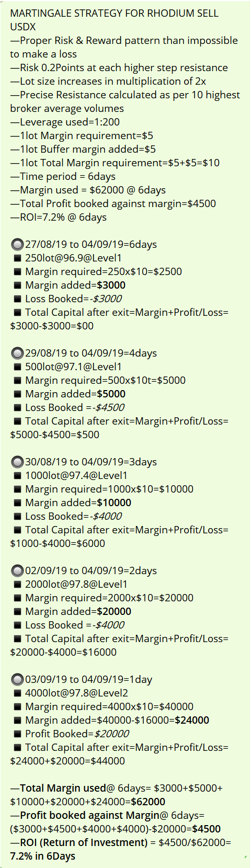Click the round emoji beside 30/08/19 date line
This screenshot has height=868, width=250.
coord(17,462)
